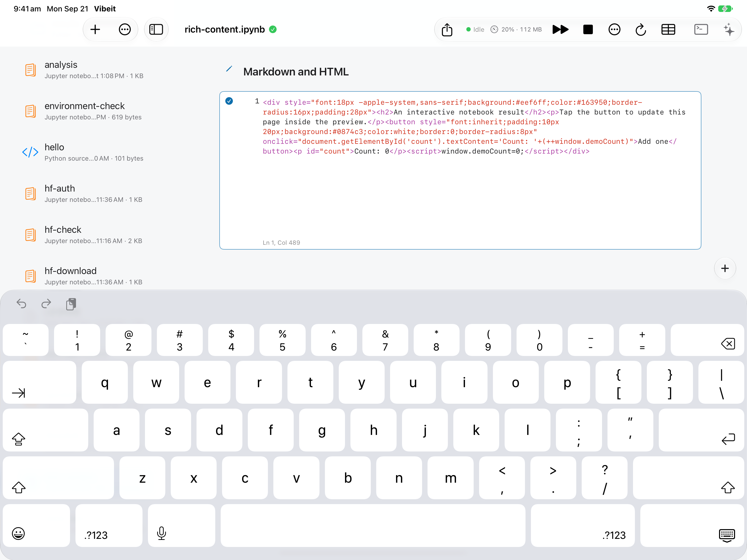Tap the return key
The height and width of the screenshot is (560, 747).
coord(701,430)
